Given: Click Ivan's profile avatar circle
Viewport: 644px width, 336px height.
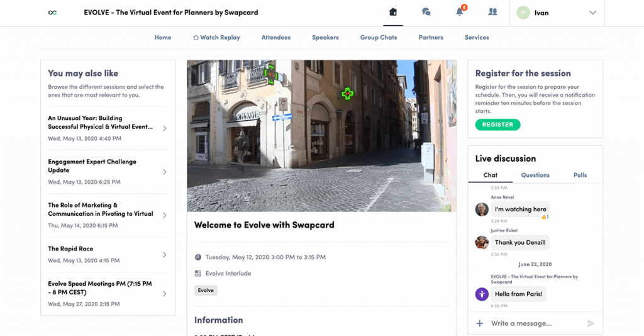Looking at the screenshot, I should click(x=523, y=13).
